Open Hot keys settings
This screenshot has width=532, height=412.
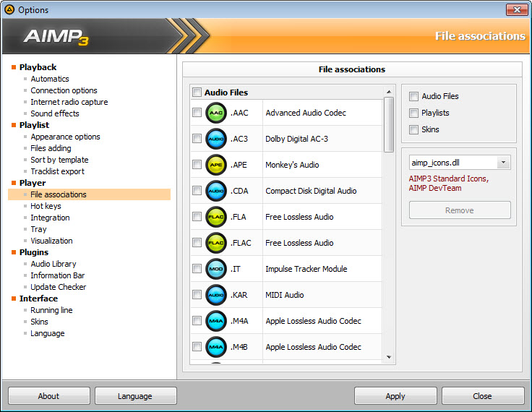46,206
